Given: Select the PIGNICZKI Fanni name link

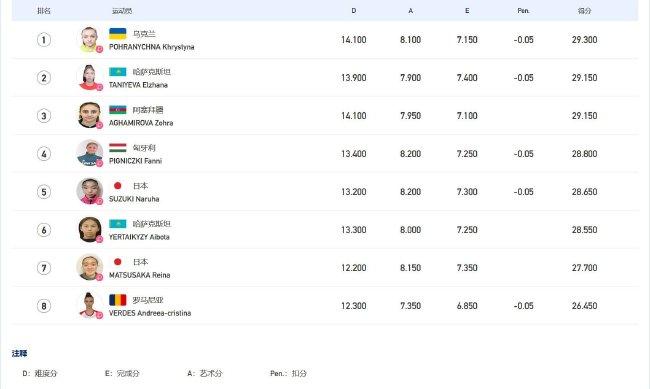Looking at the screenshot, I should pos(135,161).
